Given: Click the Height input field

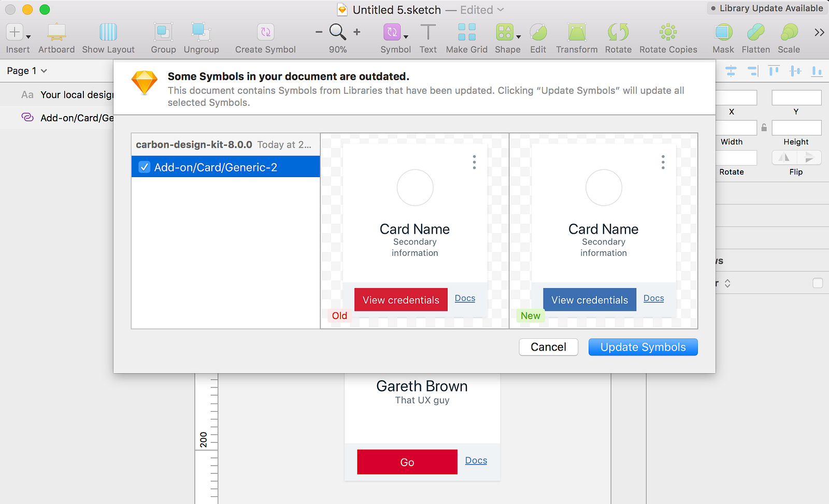Looking at the screenshot, I should 796,127.
